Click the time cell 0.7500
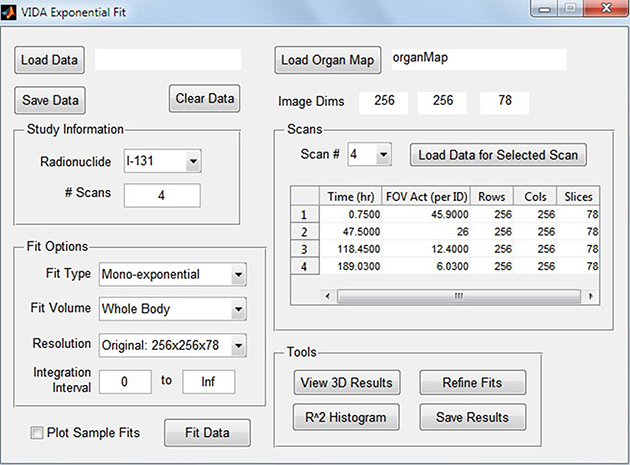 click(x=351, y=215)
